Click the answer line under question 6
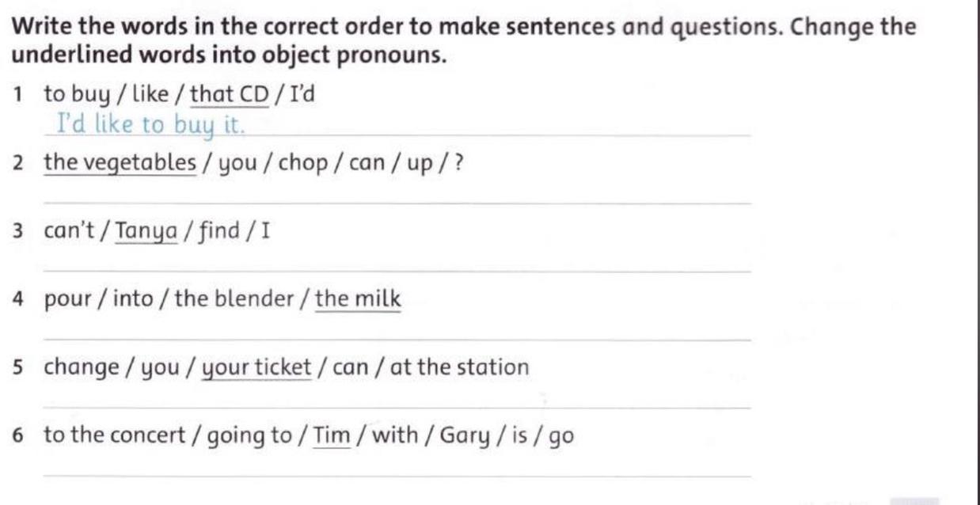Screen dimensions: 980x505 click(397, 476)
